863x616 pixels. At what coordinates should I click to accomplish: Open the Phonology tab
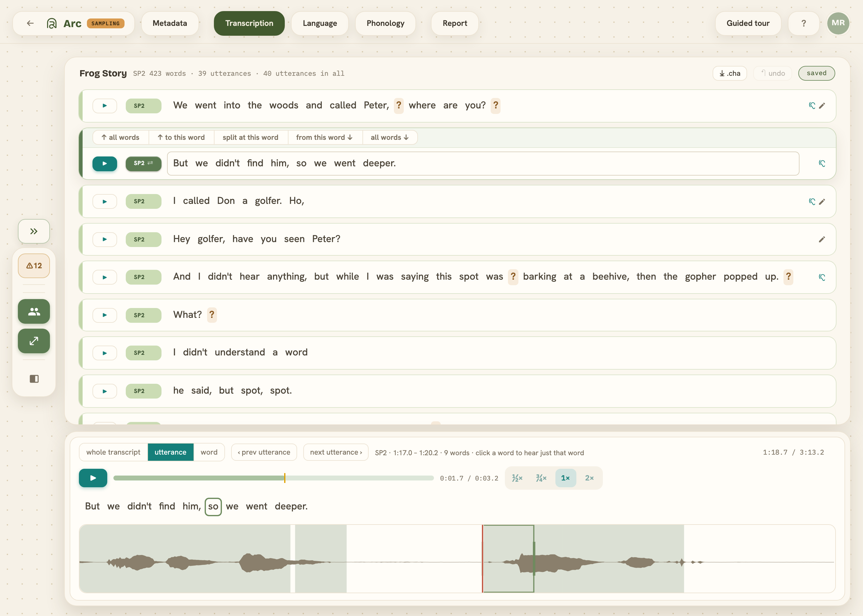385,23
